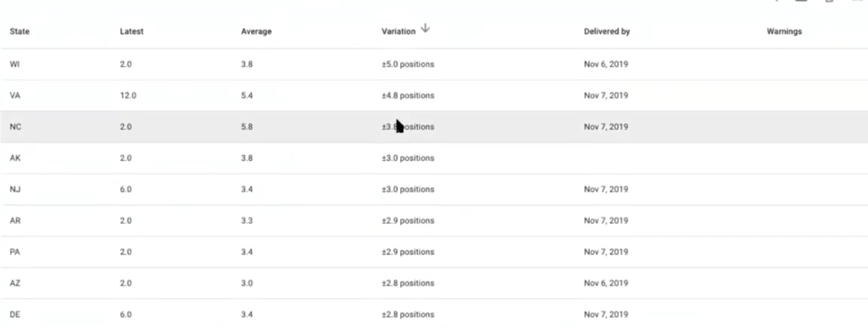Click Latest value 6.0 in NJ row

(x=125, y=189)
